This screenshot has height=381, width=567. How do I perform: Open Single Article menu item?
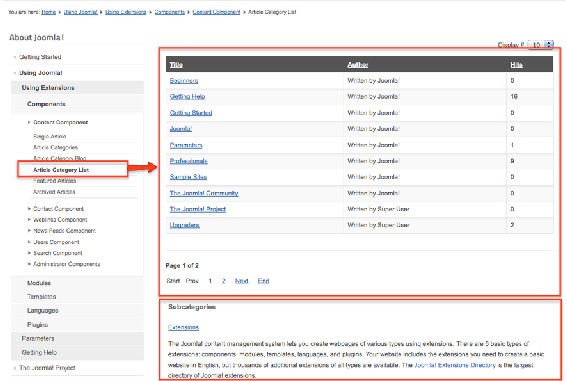50,136
